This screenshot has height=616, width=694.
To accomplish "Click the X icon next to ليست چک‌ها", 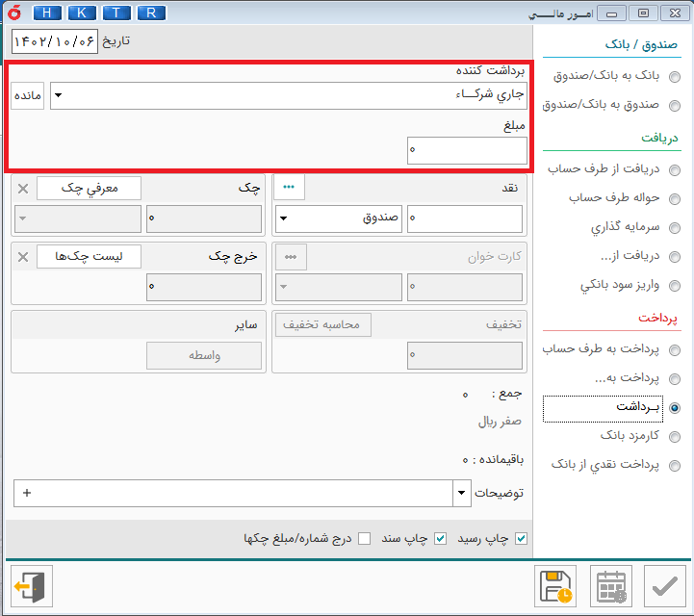I will point(23,257).
